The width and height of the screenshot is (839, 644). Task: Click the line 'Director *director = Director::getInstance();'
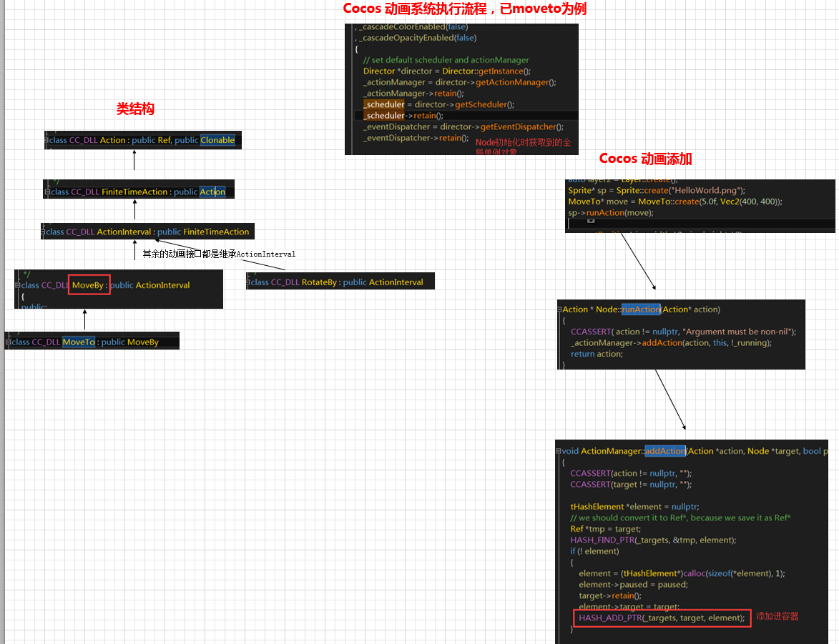(447, 71)
